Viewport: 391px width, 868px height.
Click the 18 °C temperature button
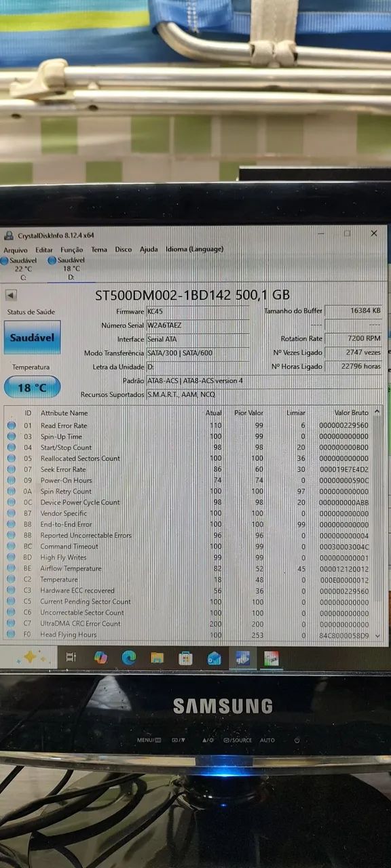(32, 388)
